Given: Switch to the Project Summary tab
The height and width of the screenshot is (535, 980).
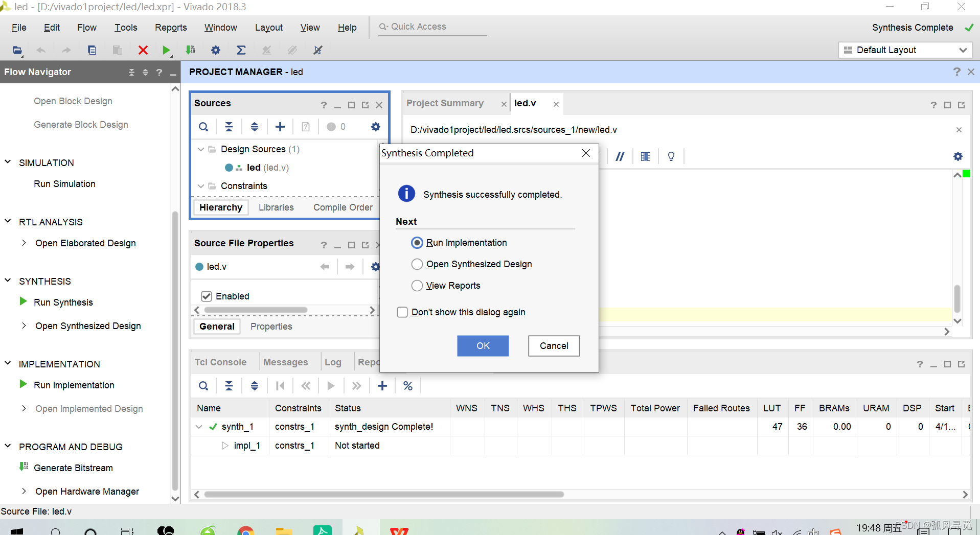Looking at the screenshot, I should pos(445,103).
